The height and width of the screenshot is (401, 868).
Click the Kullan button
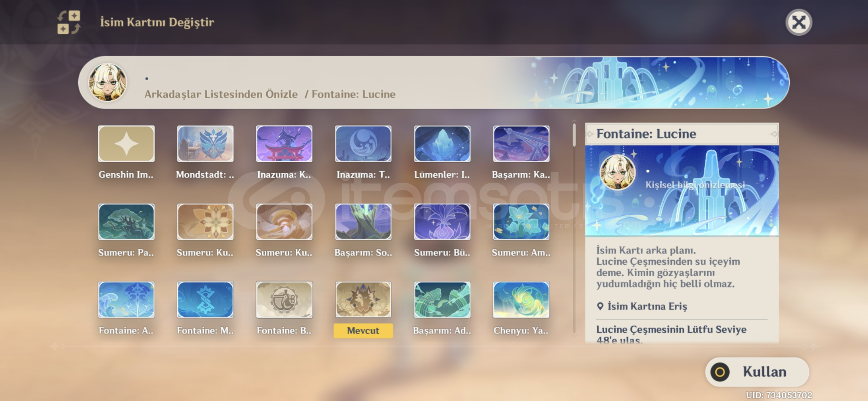[x=757, y=372]
